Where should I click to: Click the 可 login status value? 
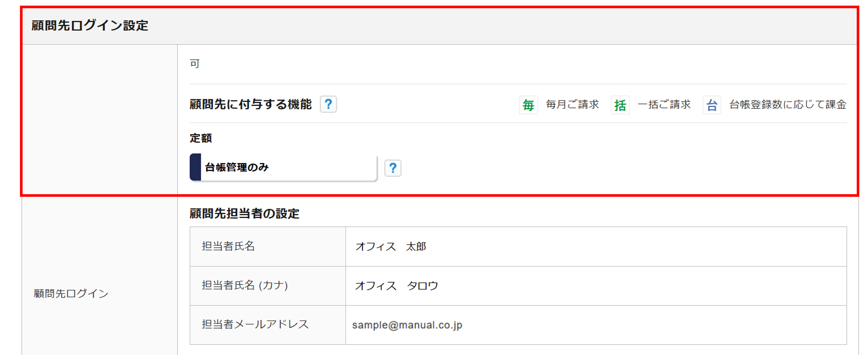tap(194, 64)
